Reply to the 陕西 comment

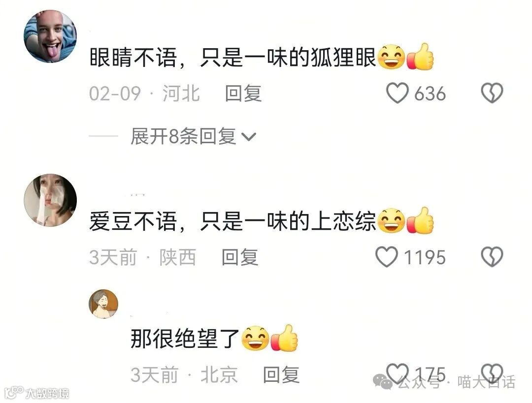240,257
